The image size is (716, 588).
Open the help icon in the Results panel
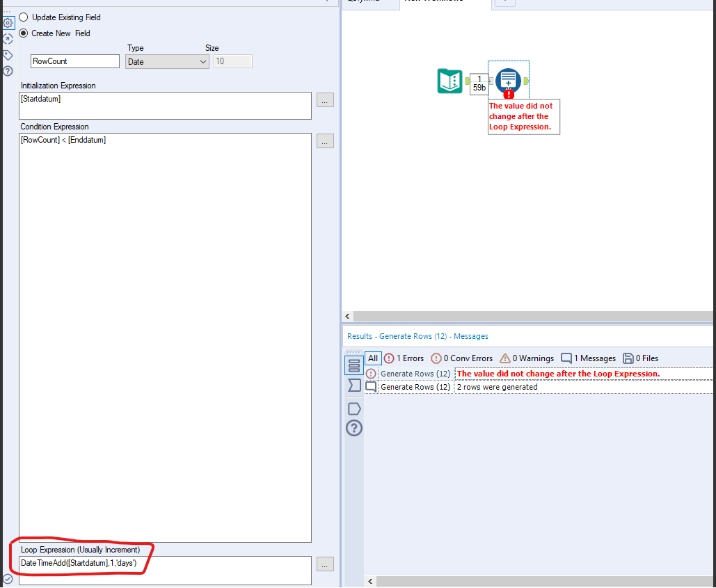pyautogui.click(x=354, y=428)
